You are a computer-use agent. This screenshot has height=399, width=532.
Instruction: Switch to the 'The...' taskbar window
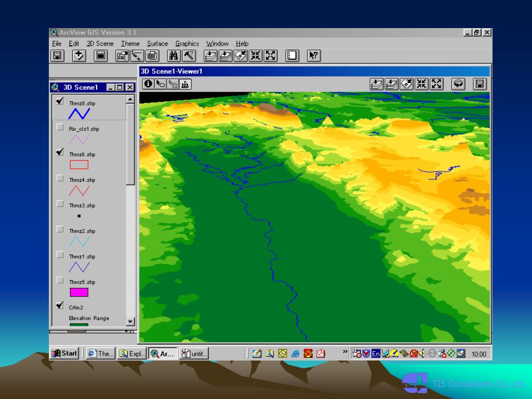tap(101, 353)
